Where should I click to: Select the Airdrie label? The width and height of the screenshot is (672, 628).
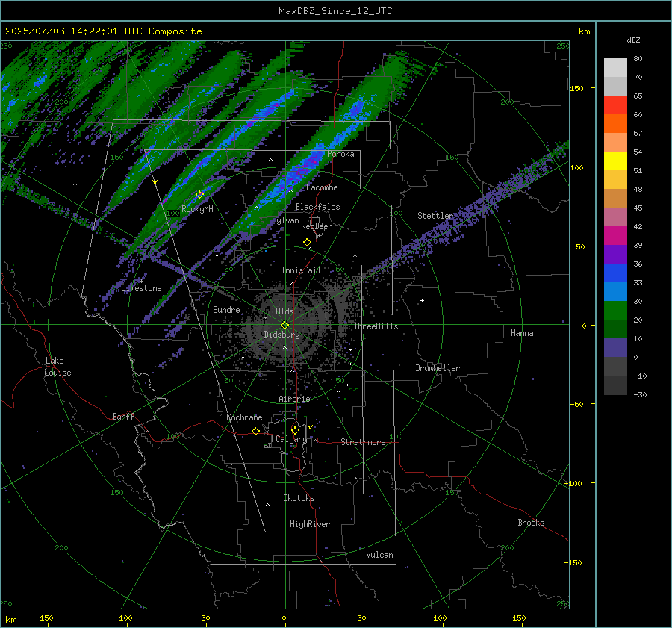[294, 399]
